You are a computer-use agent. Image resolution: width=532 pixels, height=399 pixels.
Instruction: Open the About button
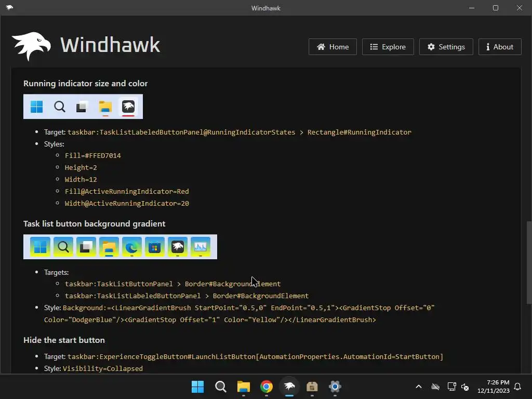point(500,47)
